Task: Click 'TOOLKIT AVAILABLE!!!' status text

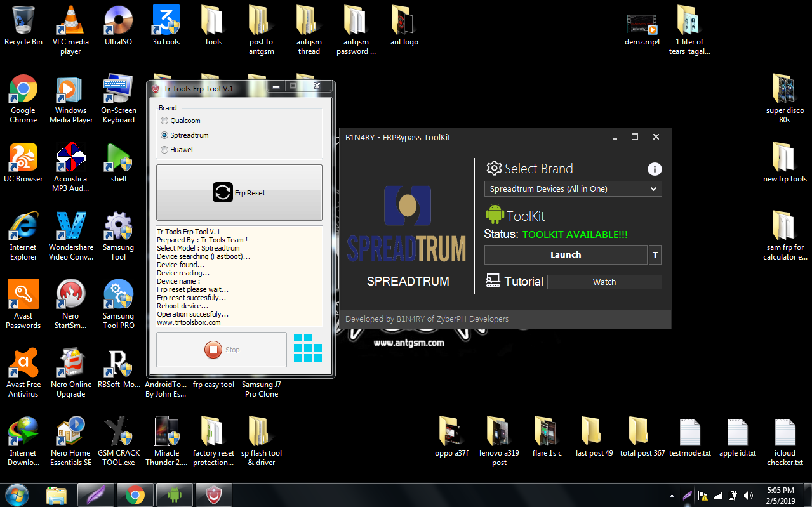Action: [575, 235]
